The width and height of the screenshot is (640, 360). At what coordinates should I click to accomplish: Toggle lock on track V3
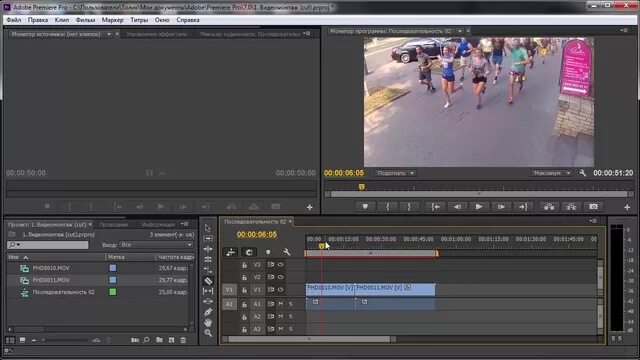tap(244, 265)
